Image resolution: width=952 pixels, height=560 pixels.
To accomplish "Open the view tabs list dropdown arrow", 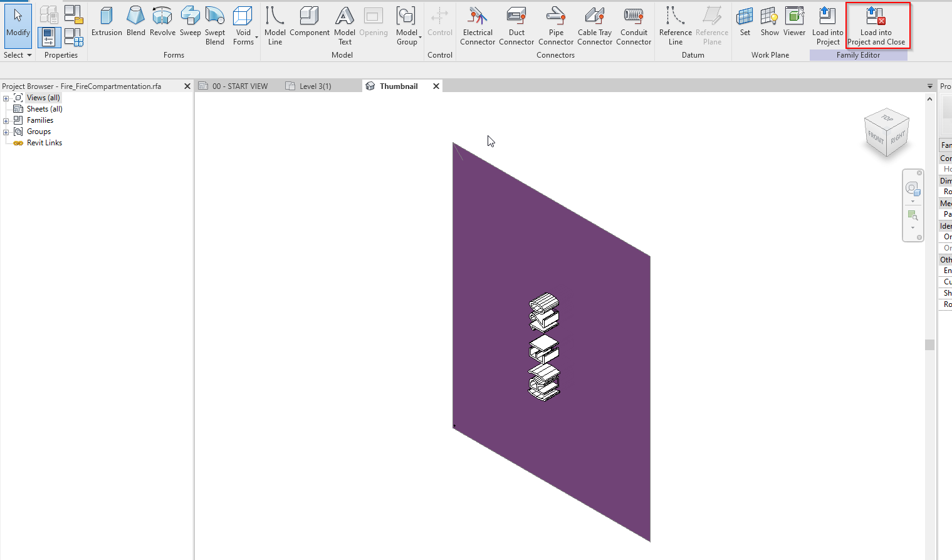I will (929, 86).
